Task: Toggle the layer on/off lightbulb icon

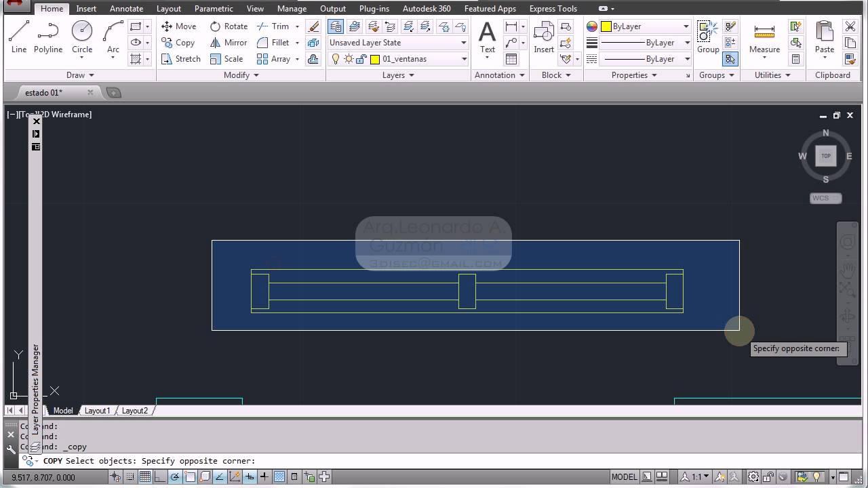Action: [x=335, y=59]
